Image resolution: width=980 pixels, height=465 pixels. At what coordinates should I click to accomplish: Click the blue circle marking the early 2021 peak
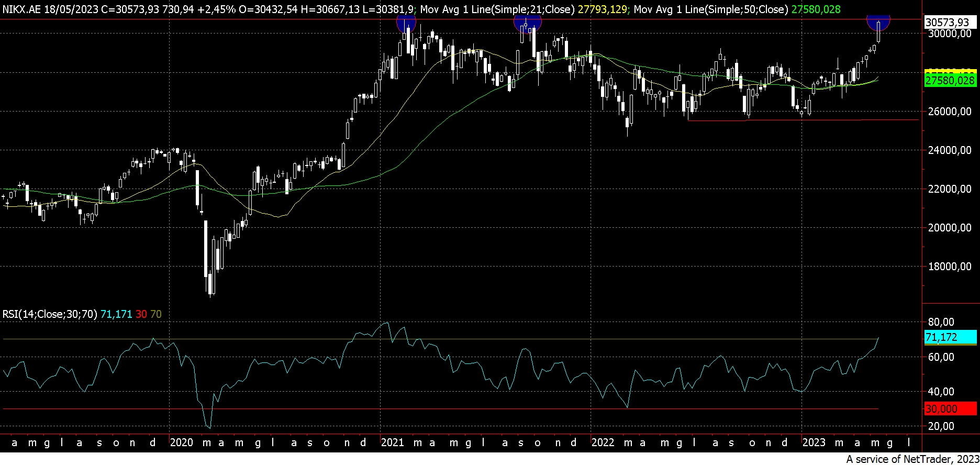point(406,23)
